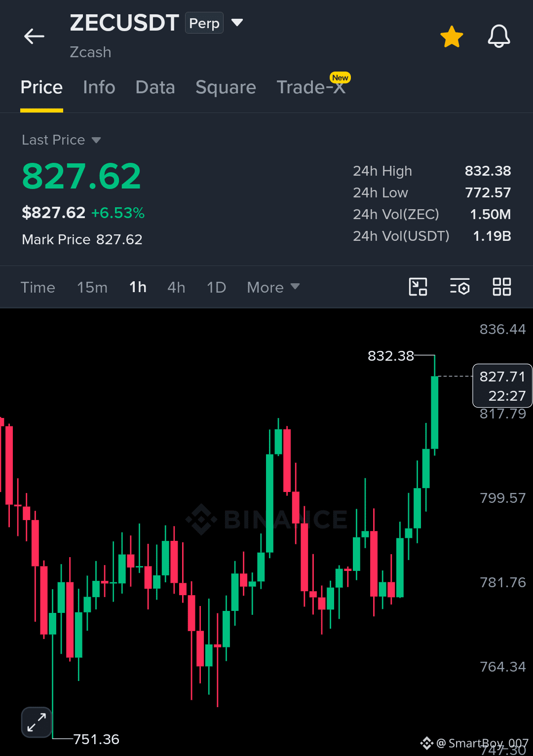
Task: Expand chart to fullscreen
Action: [x=37, y=722]
